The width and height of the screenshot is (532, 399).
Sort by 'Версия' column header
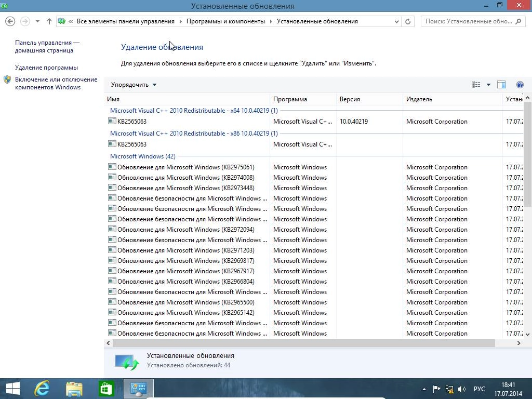pyautogui.click(x=369, y=99)
